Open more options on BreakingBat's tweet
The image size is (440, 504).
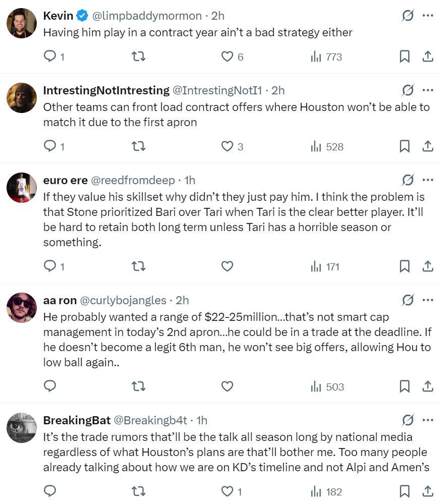point(428,420)
